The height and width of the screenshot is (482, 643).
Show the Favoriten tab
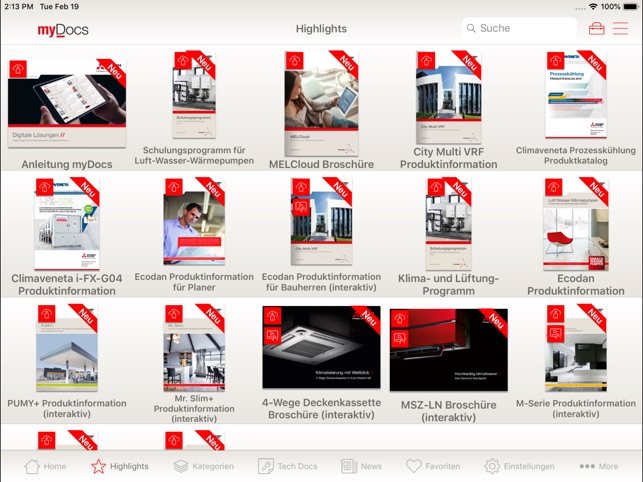(x=433, y=466)
